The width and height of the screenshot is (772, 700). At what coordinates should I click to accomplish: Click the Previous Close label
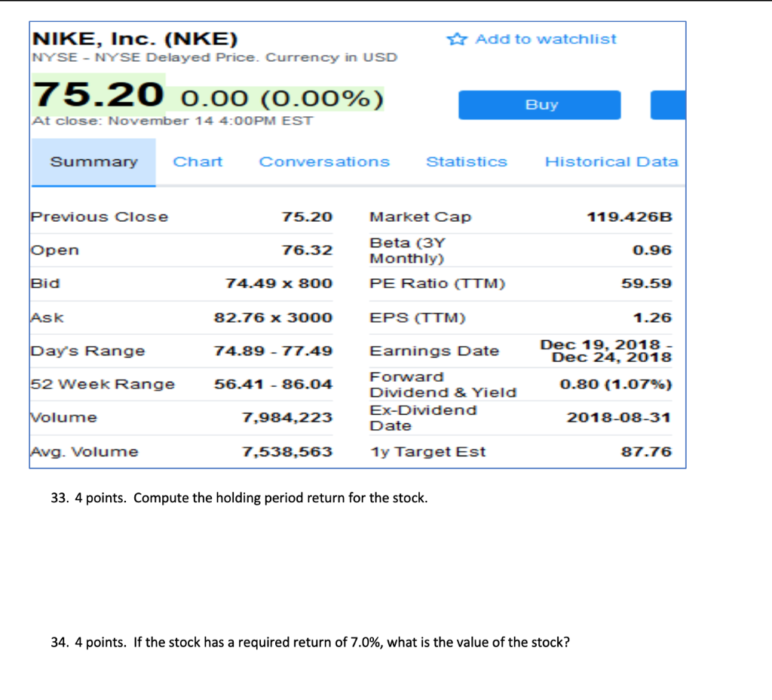[x=100, y=216]
